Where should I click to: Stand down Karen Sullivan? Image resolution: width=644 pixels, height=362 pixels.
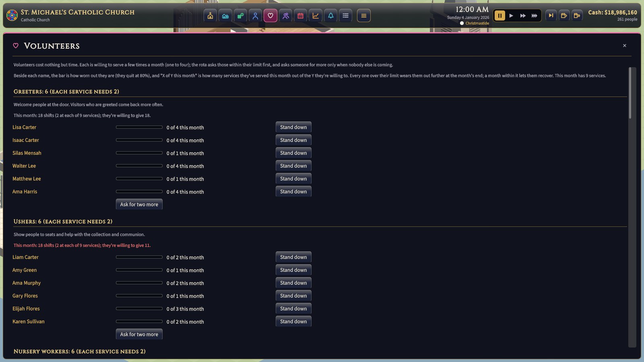click(x=293, y=321)
